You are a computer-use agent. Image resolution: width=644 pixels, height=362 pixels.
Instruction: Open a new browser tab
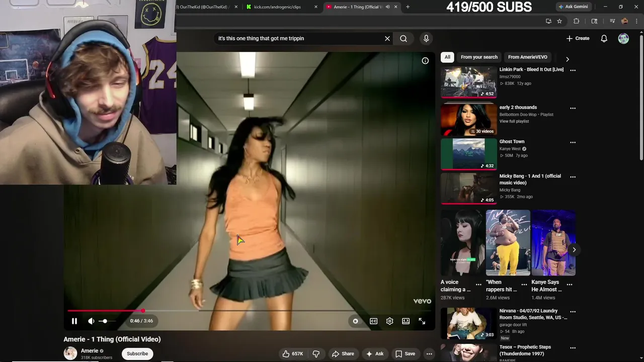point(408,7)
